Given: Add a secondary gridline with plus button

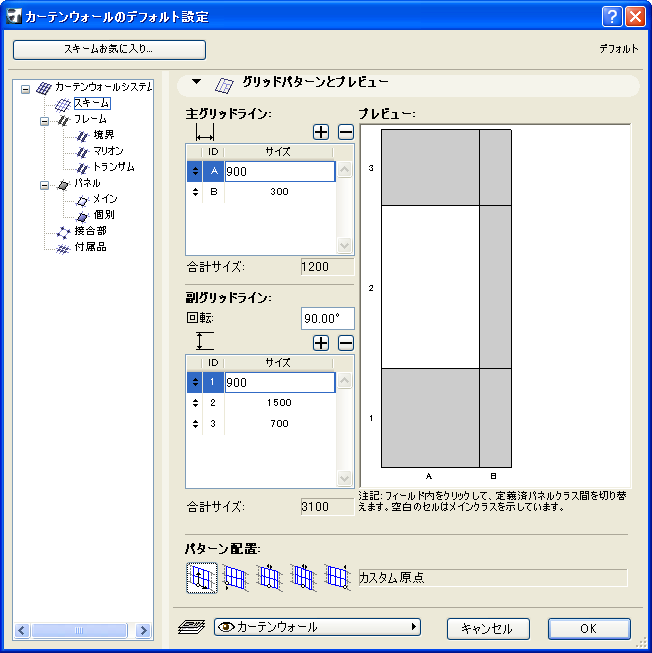Looking at the screenshot, I should click(321, 343).
